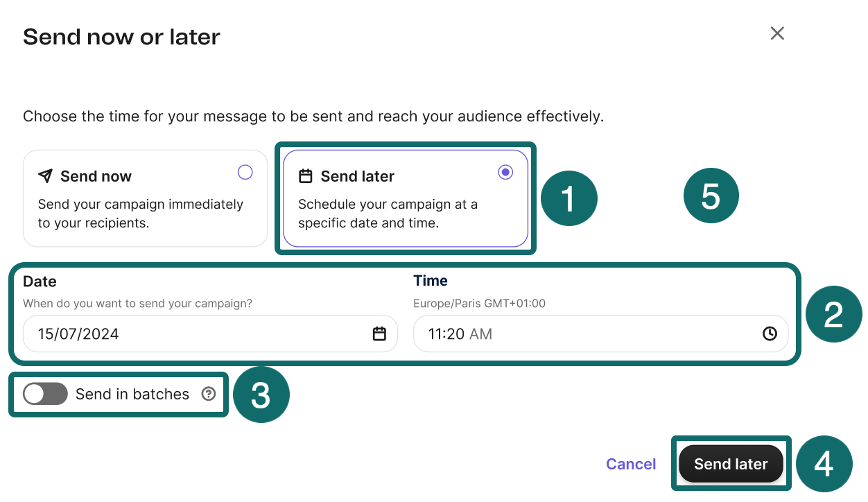
Task: Open the clock picker in the time field
Action: tap(770, 334)
